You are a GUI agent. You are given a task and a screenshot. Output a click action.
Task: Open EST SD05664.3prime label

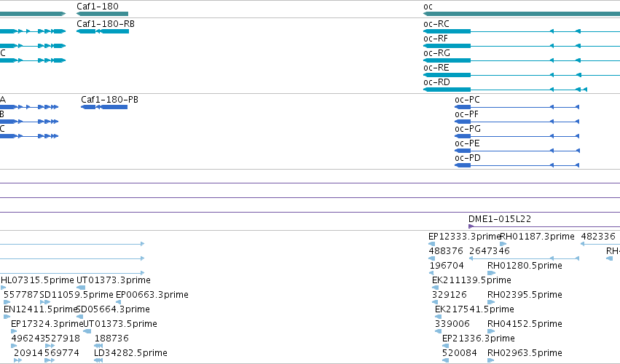pyautogui.click(x=113, y=309)
